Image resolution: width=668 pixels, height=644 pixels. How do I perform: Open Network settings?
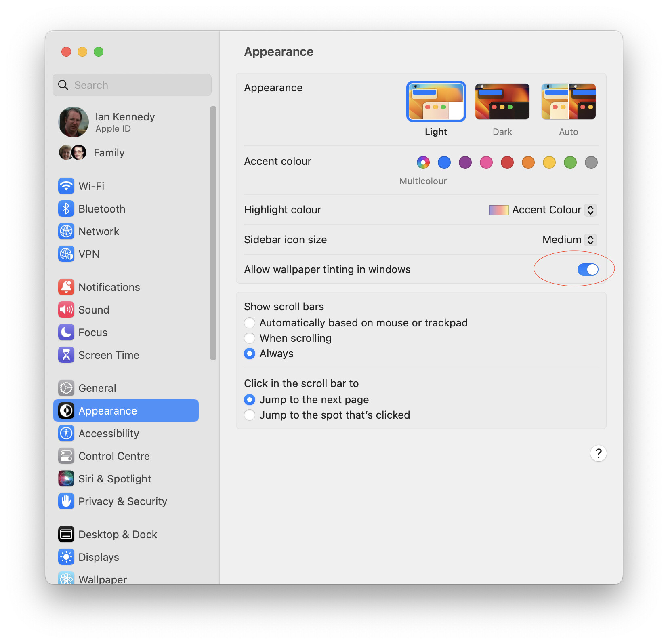(99, 231)
